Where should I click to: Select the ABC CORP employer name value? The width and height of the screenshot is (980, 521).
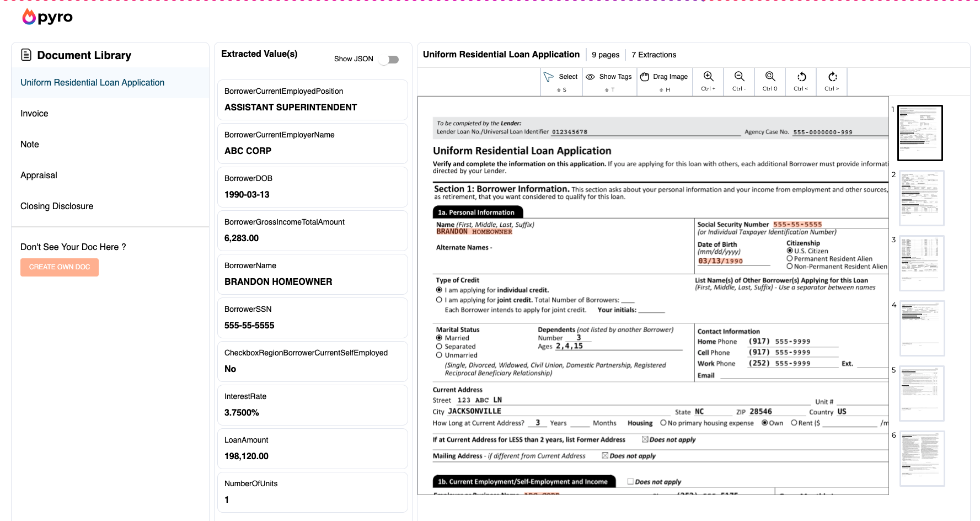click(248, 151)
